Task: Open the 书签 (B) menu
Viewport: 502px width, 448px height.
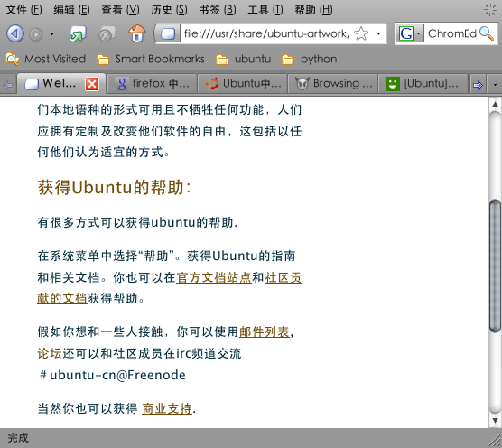Action: pyautogui.click(x=218, y=10)
